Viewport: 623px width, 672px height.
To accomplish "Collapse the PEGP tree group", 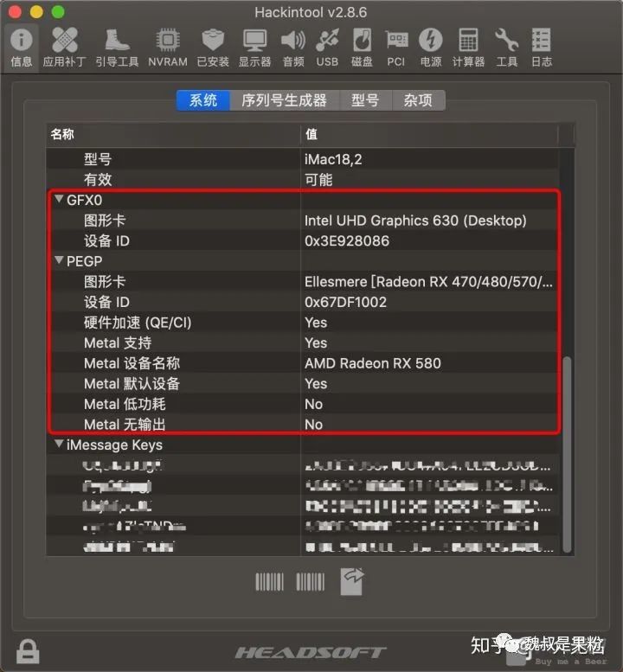I will point(59,260).
